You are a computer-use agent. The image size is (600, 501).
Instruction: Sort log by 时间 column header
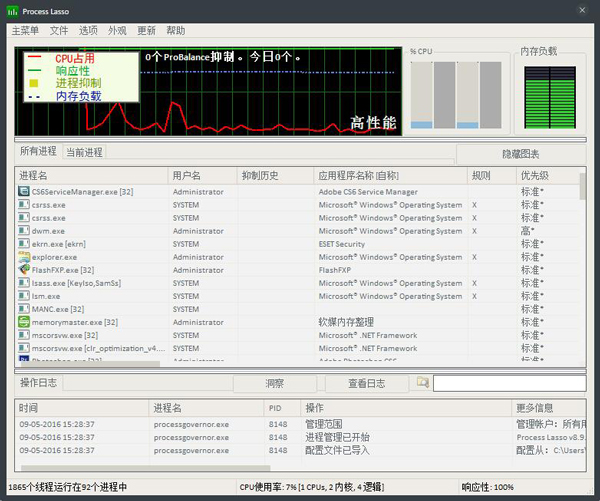82,408
